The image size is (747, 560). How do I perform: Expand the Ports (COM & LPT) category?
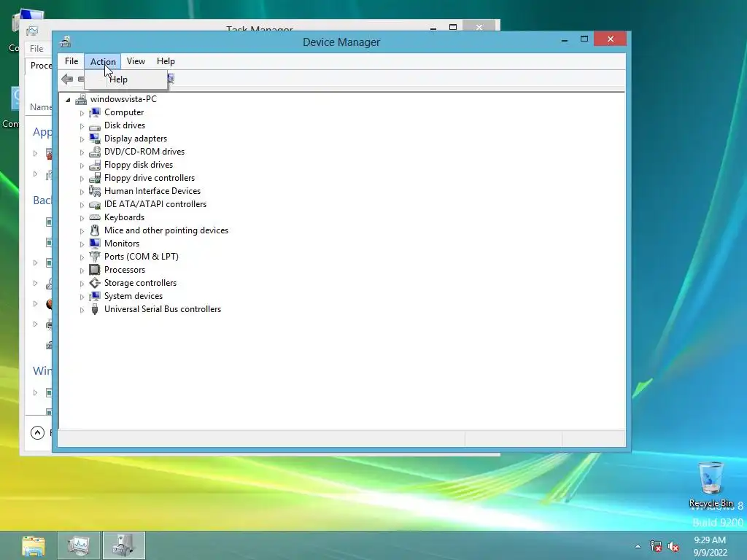pos(82,257)
